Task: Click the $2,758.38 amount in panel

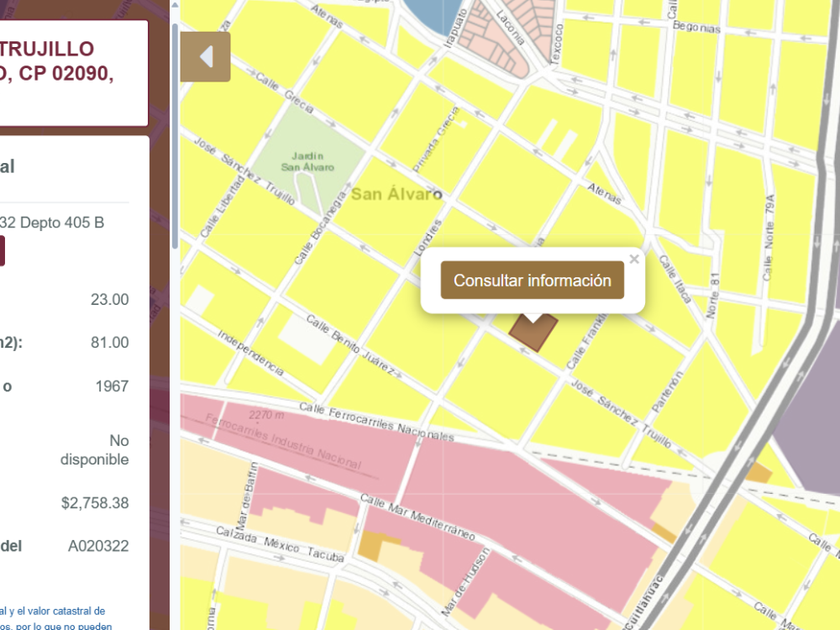Action: 94,503
